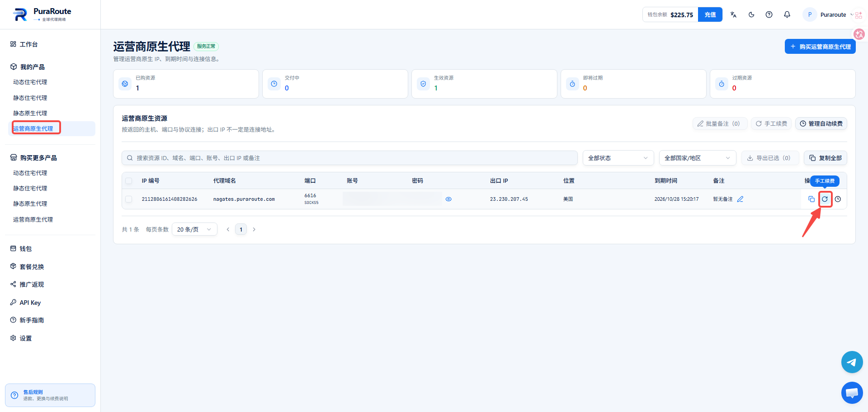Click the copy icon in row actions
This screenshot has width=868, height=412.
[811, 199]
